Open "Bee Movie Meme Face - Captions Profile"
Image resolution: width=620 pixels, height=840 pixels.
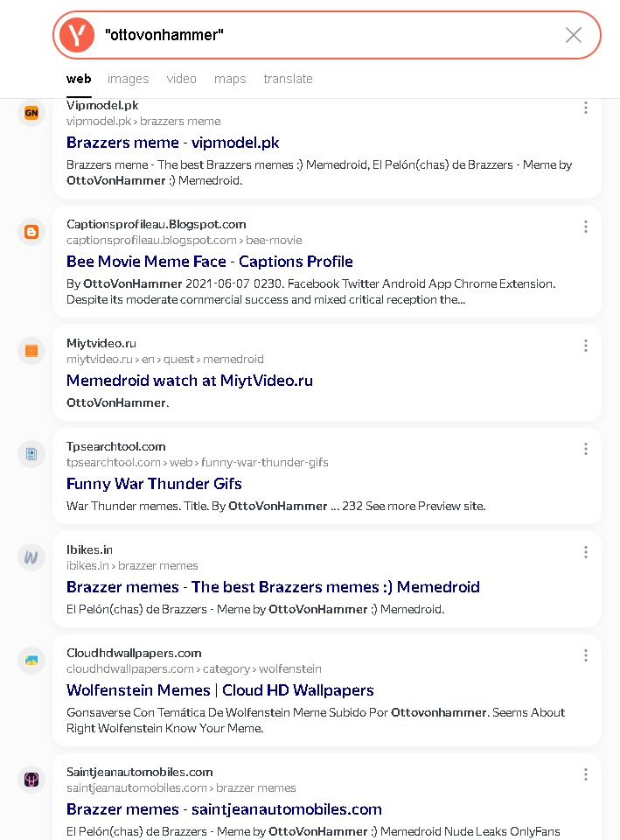coord(209,262)
